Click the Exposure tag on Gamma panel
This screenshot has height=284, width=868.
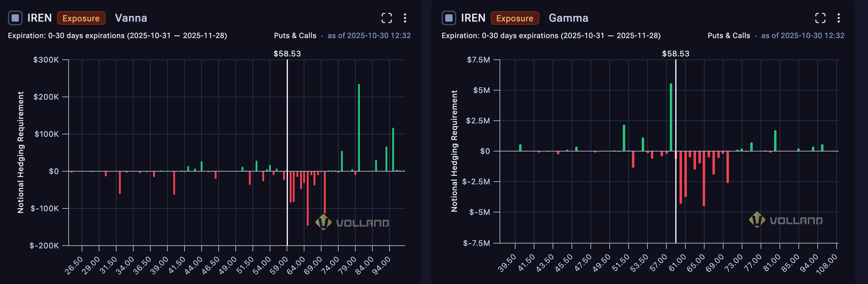[515, 18]
